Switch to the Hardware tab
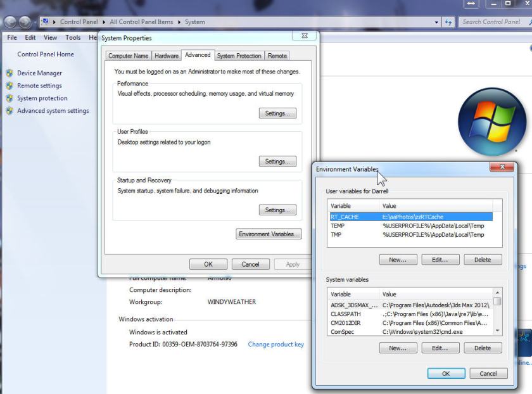The image size is (532, 394). point(167,56)
